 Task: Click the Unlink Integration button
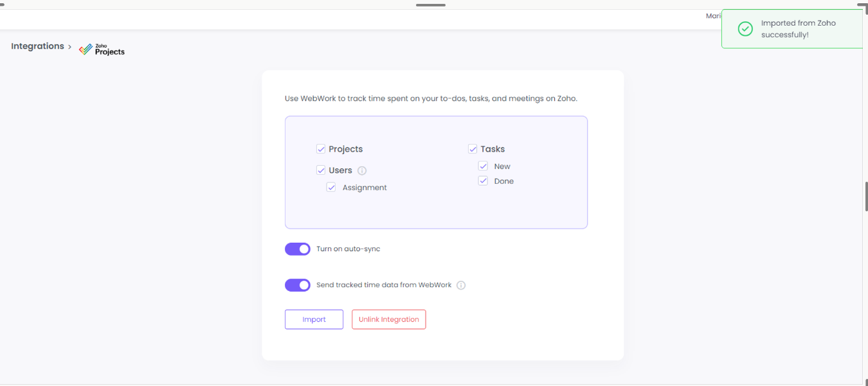click(388, 319)
